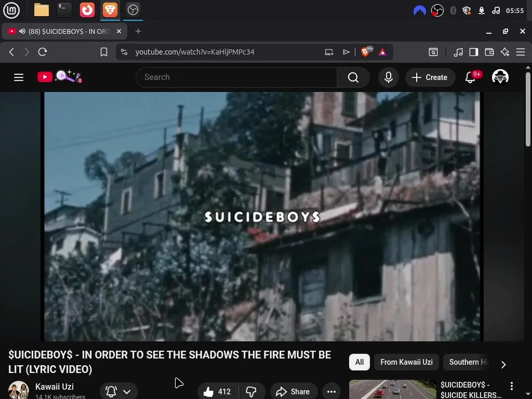Click the video player to pause
This screenshot has height=399, width=532.
pyautogui.click(x=262, y=216)
